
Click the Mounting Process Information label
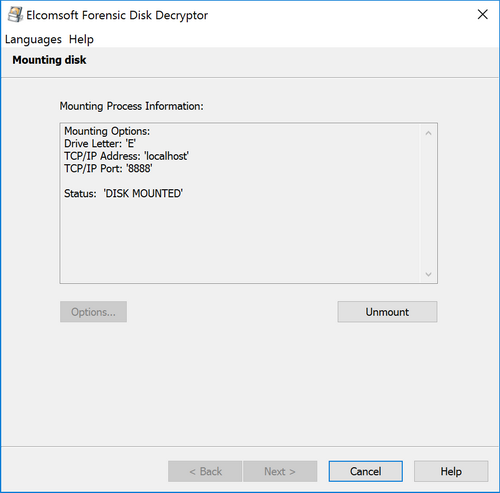click(131, 106)
